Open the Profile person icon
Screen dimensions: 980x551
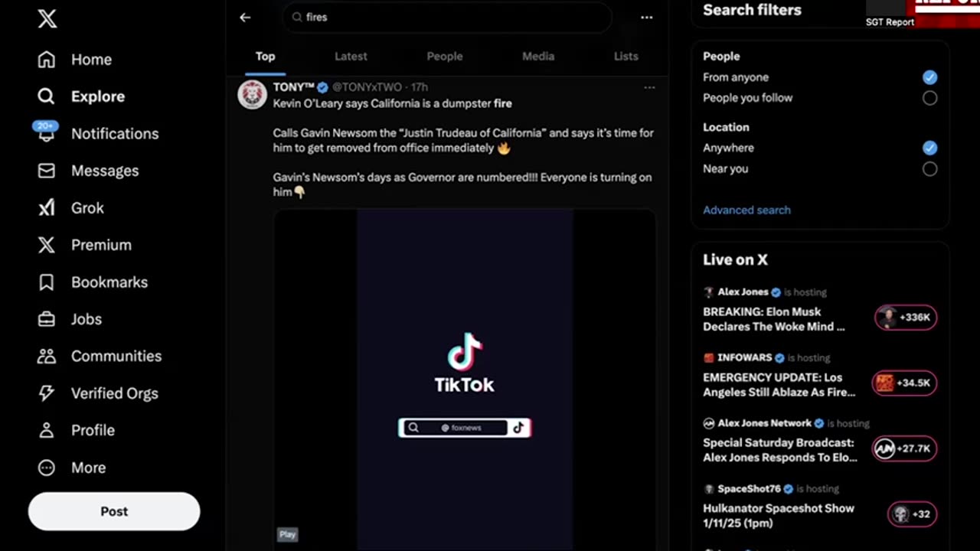[47, 431]
